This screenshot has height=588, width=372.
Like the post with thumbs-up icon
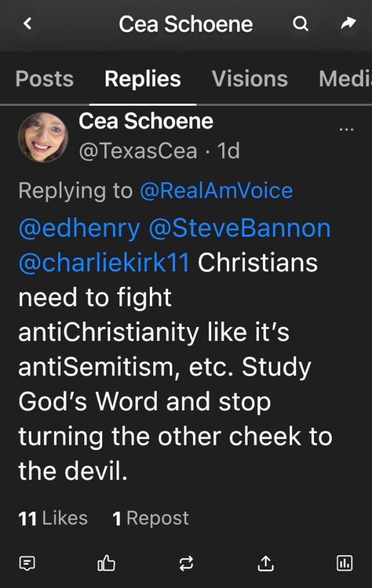(106, 563)
